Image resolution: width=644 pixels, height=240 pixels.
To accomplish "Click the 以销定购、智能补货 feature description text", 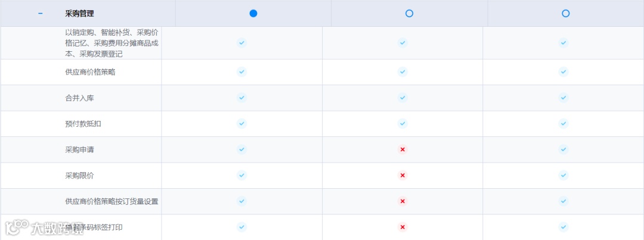I will tap(112, 43).
